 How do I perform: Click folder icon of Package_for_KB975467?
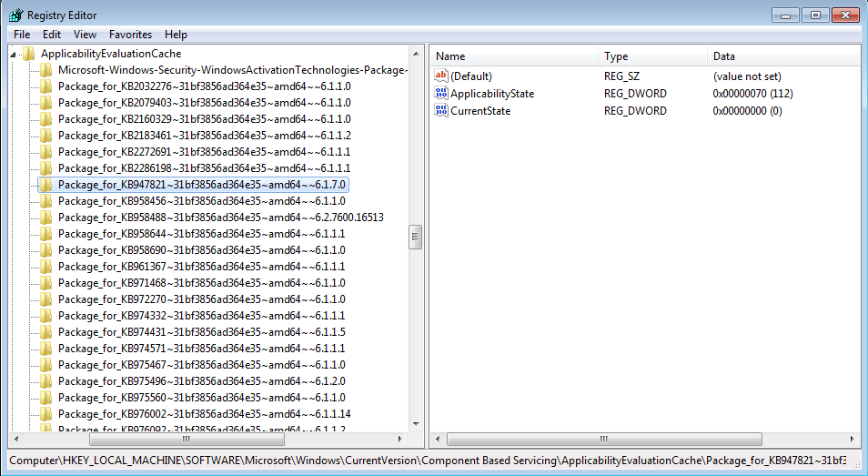(x=46, y=365)
